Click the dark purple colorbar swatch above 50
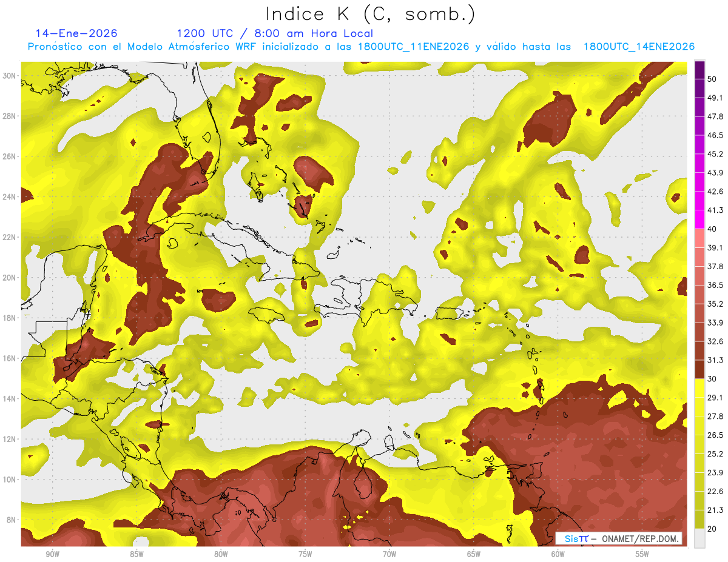This screenshot has width=728, height=562. coord(699,70)
